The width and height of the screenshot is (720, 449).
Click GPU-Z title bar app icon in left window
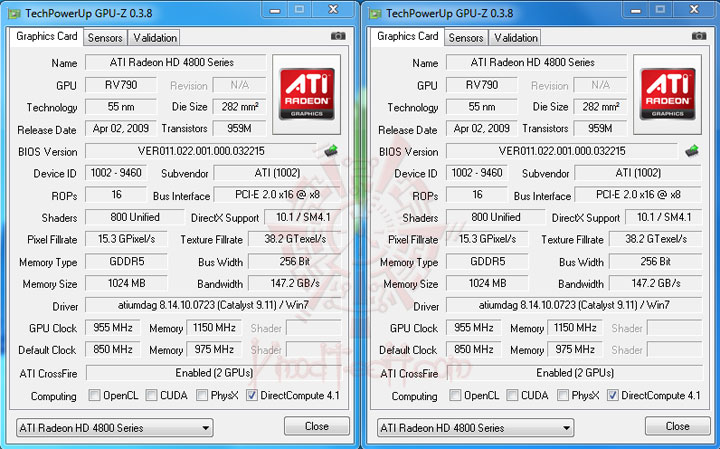(15, 13)
